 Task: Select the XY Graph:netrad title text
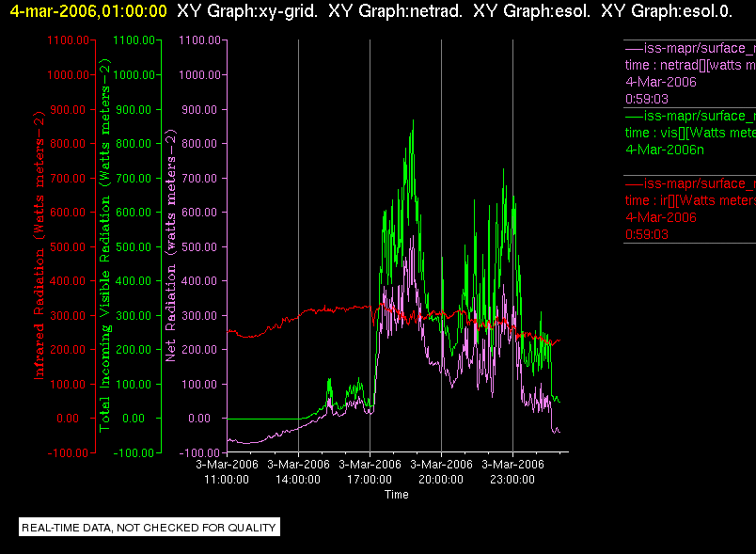coord(395,10)
